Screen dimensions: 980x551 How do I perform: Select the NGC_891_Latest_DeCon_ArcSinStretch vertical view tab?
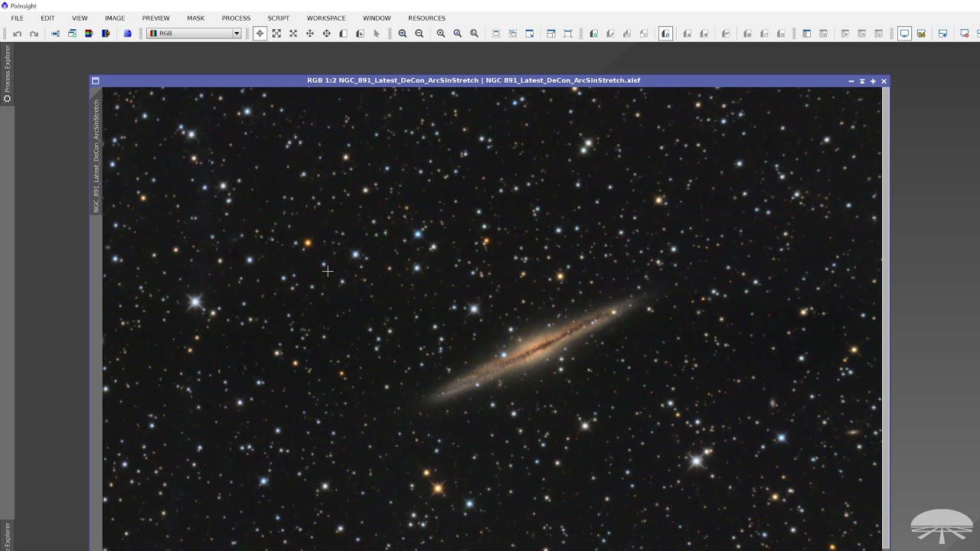(x=96, y=155)
